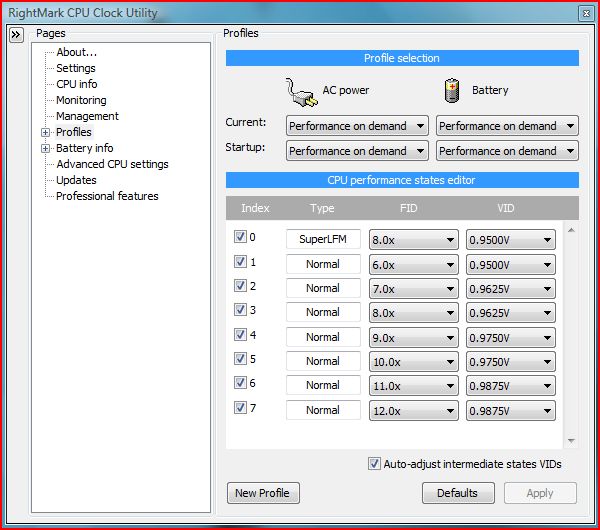
Task: Click the Profile selection heading bar
Action: click(x=402, y=58)
